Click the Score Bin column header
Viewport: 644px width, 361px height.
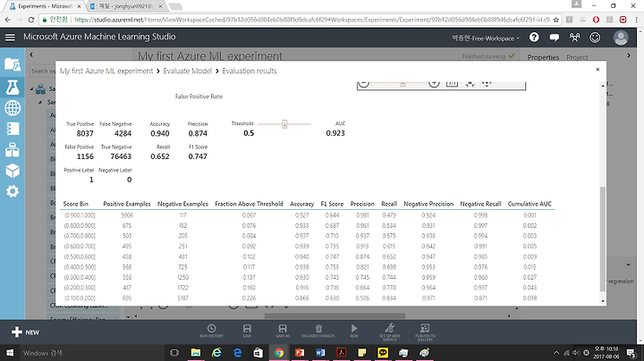click(x=75, y=204)
